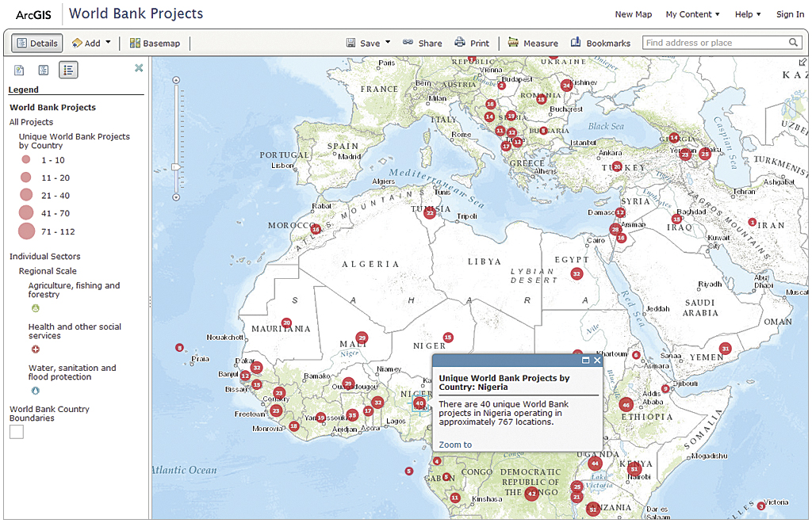Click the search magnifier icon
The height and width of the screenshot is (523, 812).
pyautogui.click(x=793, y=43)
